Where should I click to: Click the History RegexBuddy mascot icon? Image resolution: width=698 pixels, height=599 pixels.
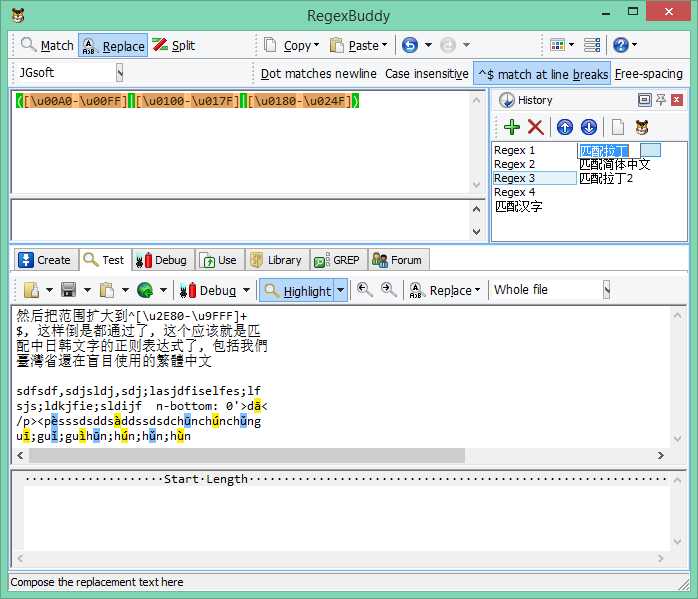(641, 127)
